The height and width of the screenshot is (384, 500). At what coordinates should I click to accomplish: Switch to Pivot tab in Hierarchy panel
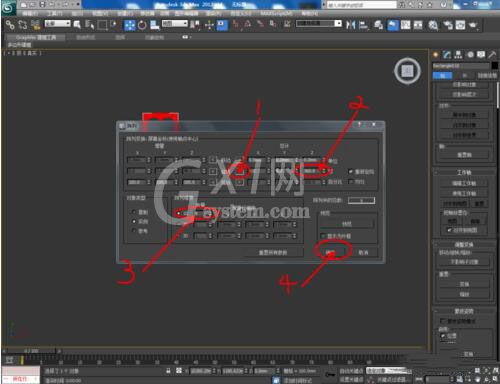[442, 76]
